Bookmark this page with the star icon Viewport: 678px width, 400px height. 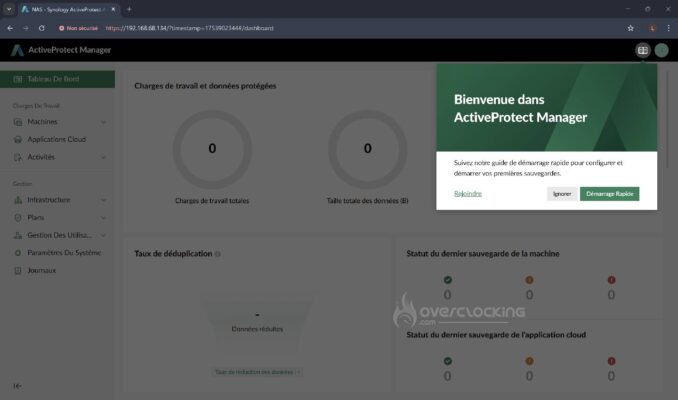(630, 28)
